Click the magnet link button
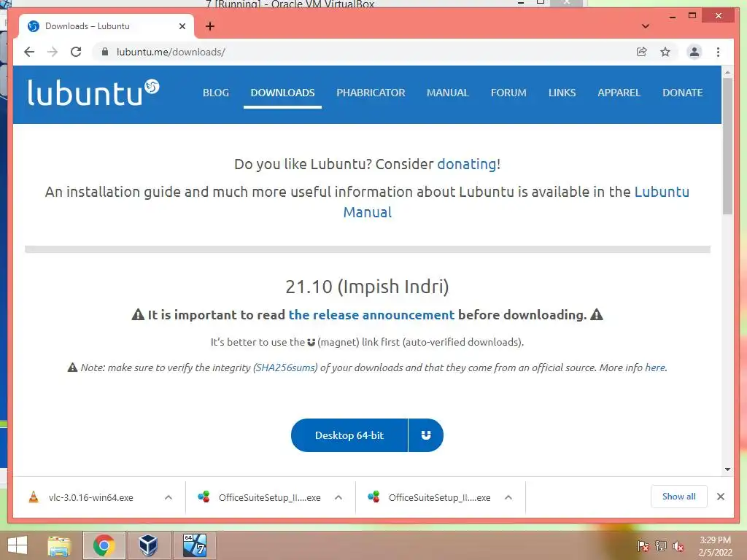 click(x=426, y=435)
